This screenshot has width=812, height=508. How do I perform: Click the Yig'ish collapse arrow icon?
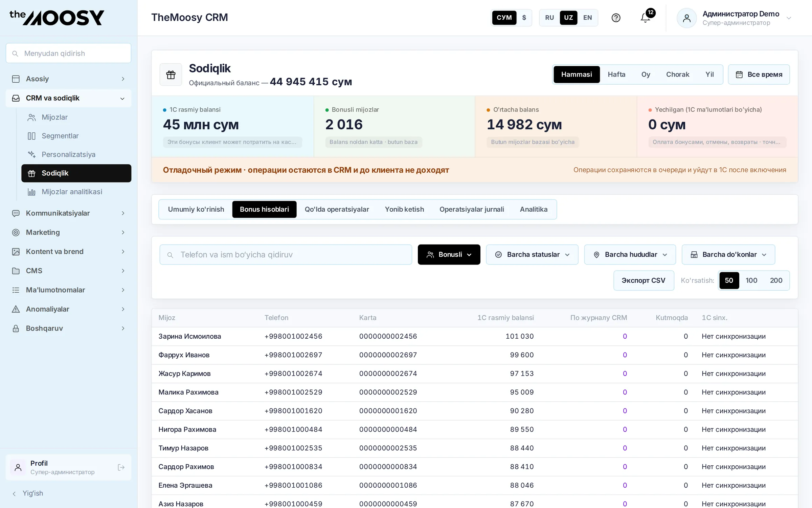[14, 493]
